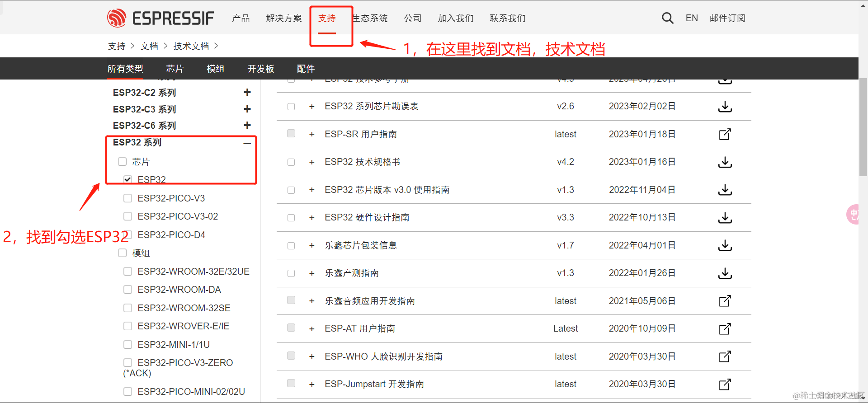The height and width of the screenshot is (403, 868).
Task: Expand the ESP32-C6 系列 section
Action: (x=247, y=125)
